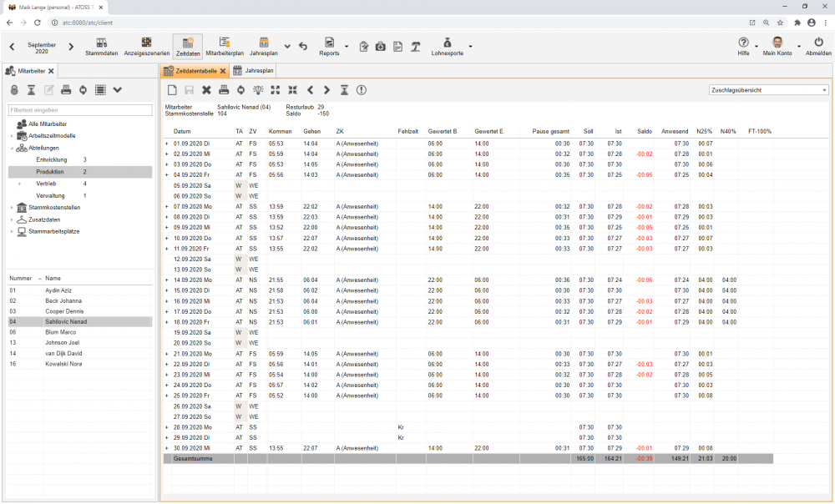Collapse all rows using collapse arrows icon
The image size is (835, 504).
(x=292, y=90)
